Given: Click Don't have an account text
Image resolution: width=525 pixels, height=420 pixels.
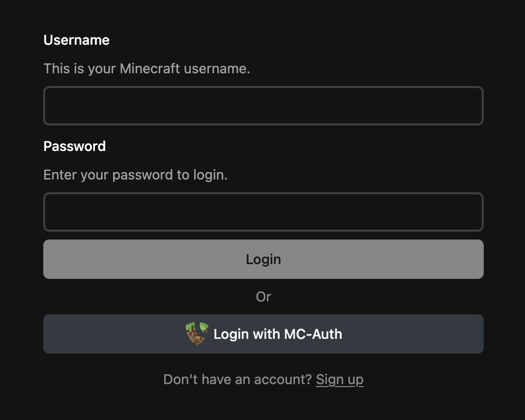Looking at the screenshot, I should (x=237, y=379).
